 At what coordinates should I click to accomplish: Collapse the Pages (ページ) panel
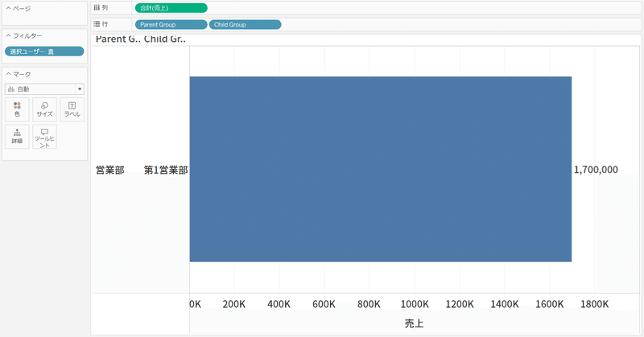coord(8,8)
